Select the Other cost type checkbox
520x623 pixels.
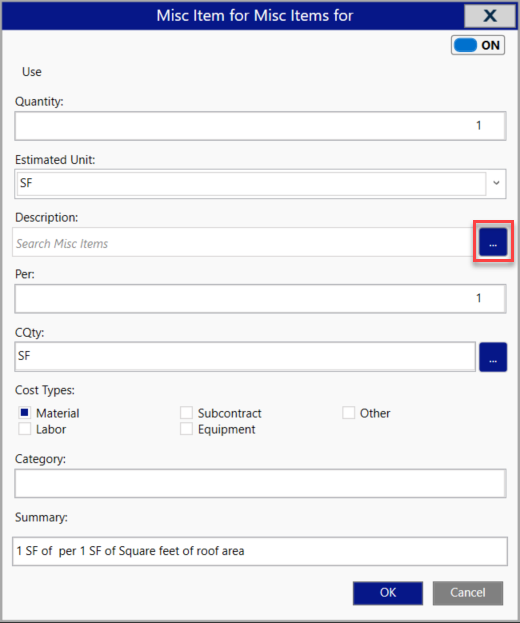pyautogui.click(x=348, y=413)
